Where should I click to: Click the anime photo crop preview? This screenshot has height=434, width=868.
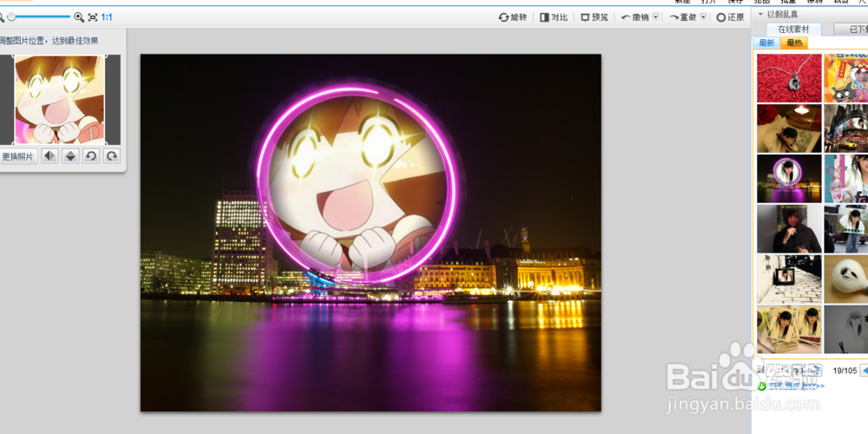[x=60, y=100]
